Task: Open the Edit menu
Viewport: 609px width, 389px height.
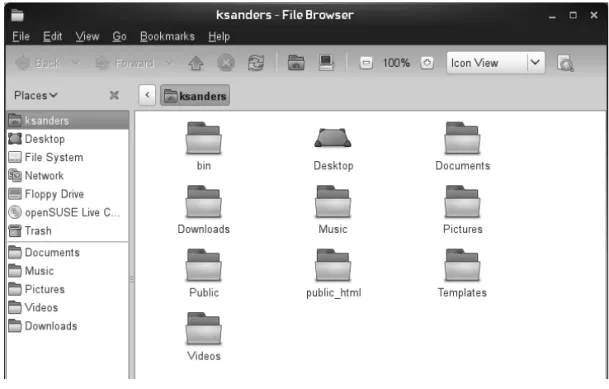Action: (x=52, y=36)
